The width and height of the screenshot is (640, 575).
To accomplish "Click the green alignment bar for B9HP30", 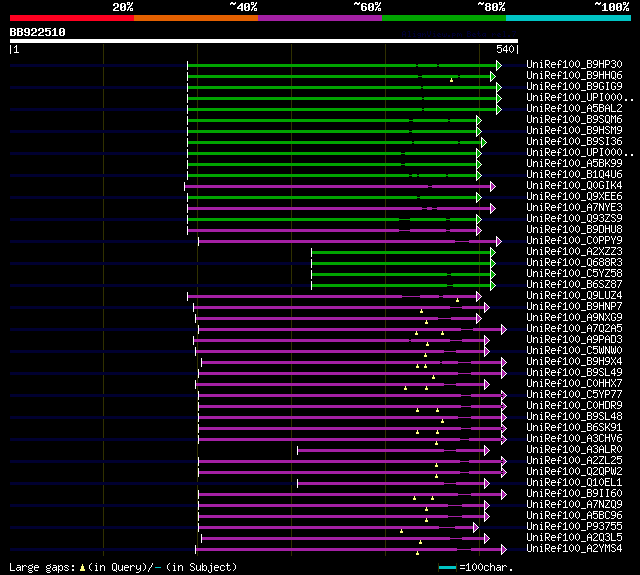I will click(342, 65).
